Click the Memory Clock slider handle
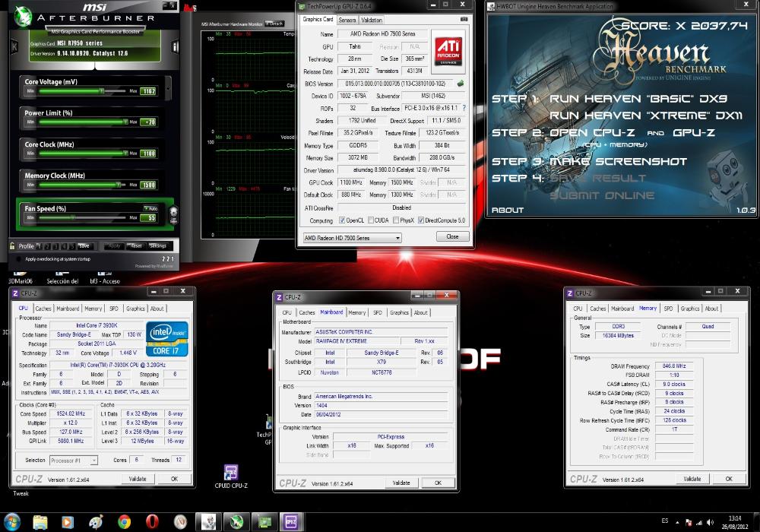 [x=118, y=185]
